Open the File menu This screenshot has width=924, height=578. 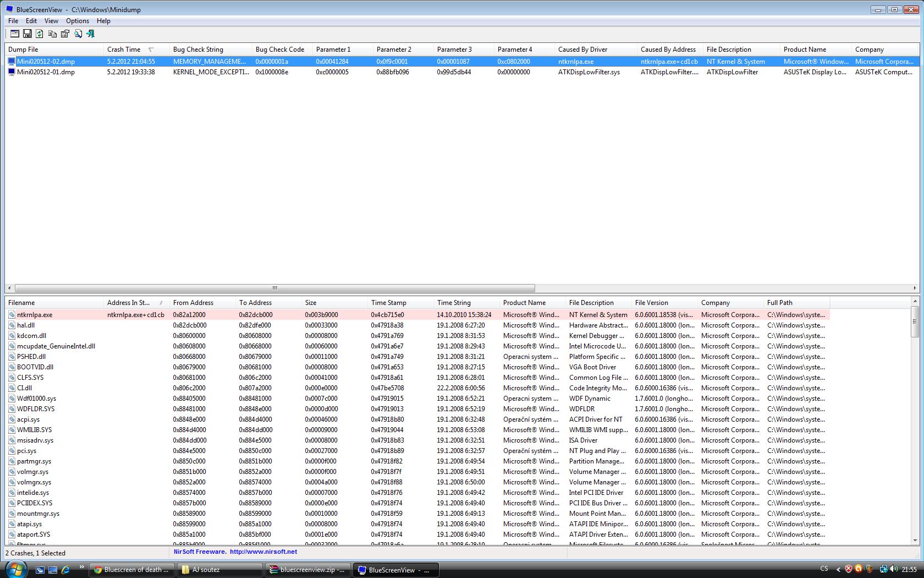[13, 21]
